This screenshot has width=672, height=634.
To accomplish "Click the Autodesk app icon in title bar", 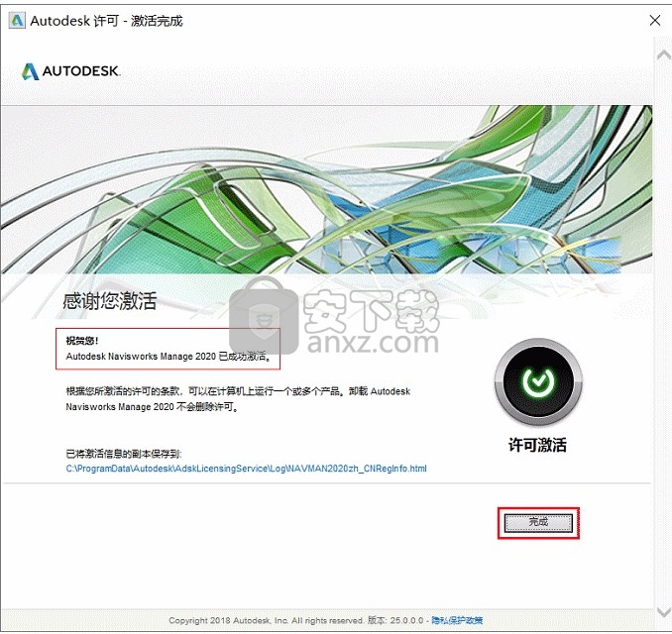I will point(17,21).
